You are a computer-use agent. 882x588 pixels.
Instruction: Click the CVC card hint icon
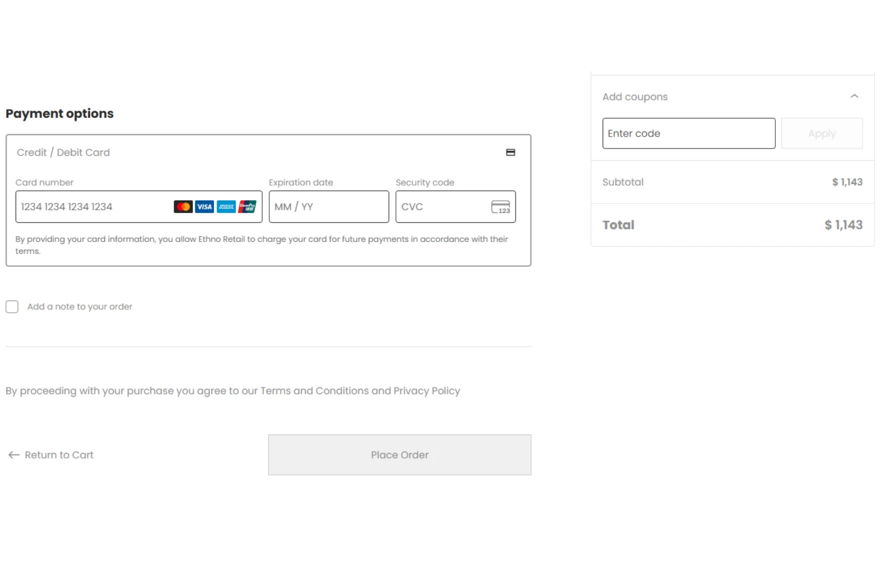coord(500,207)
